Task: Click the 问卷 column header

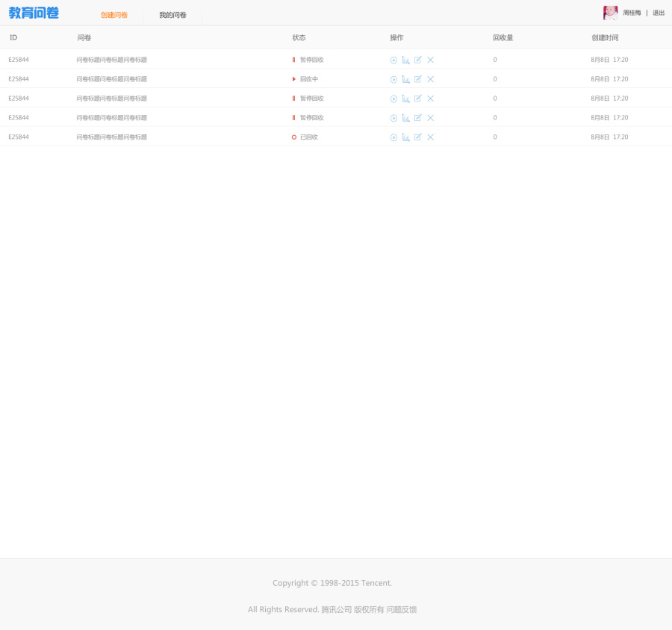Action: tap(84, 38)
